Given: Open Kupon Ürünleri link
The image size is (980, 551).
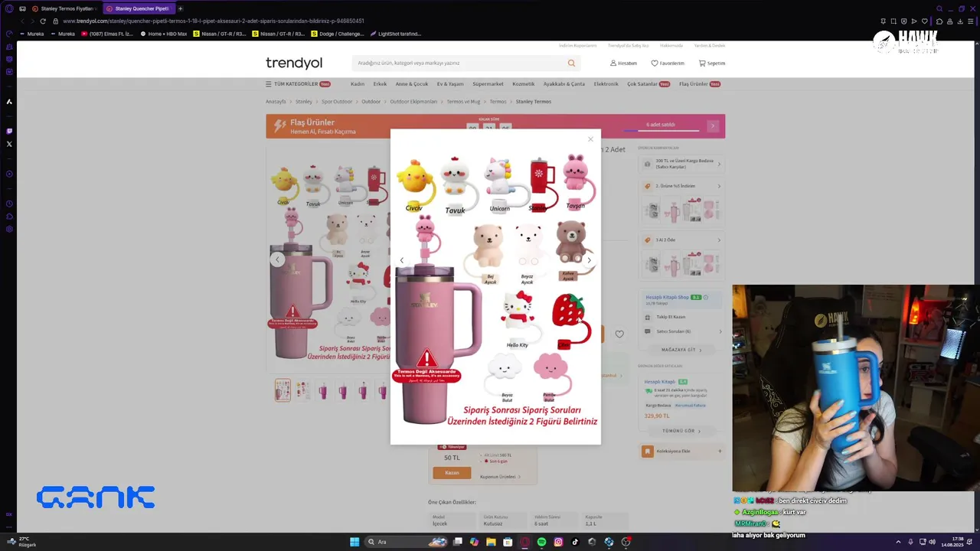Looking at the screenshot, I should pyautogui.click(x=500, y=477).
